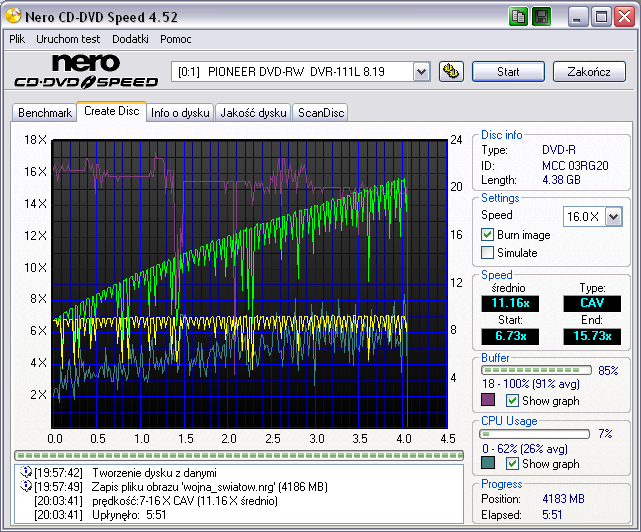This screenshot has height=532, width=641.
Task: Click the End 15.73x speed display
Action: coord(592,337)
